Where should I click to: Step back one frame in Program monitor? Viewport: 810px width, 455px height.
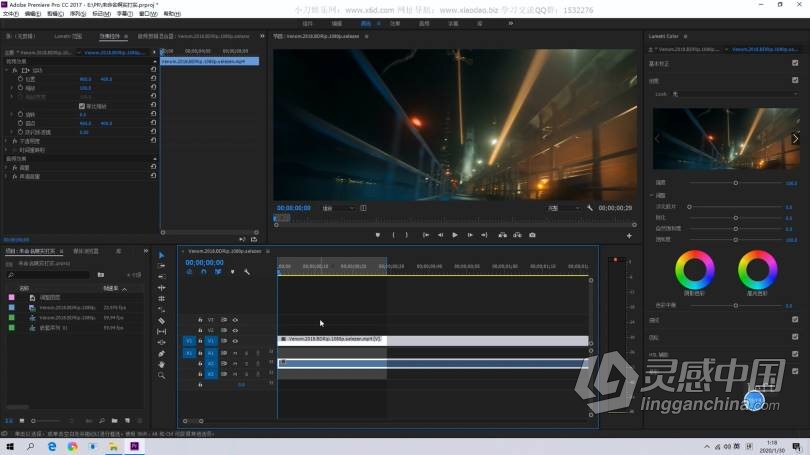(440, 235)
